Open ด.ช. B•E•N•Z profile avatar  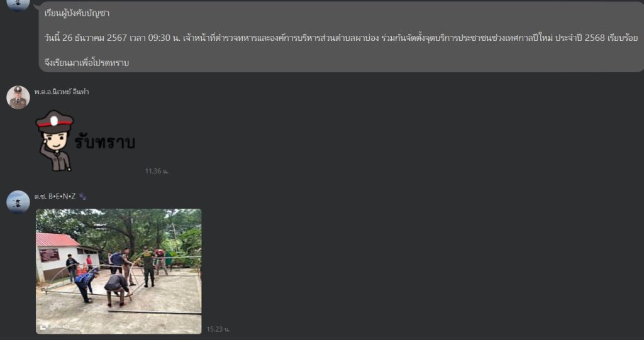[18, 202]
